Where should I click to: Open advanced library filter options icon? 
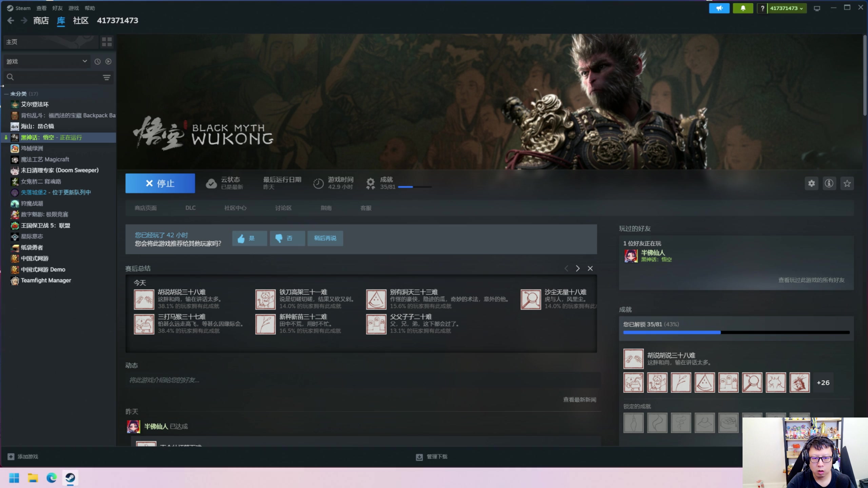[106, 78]
